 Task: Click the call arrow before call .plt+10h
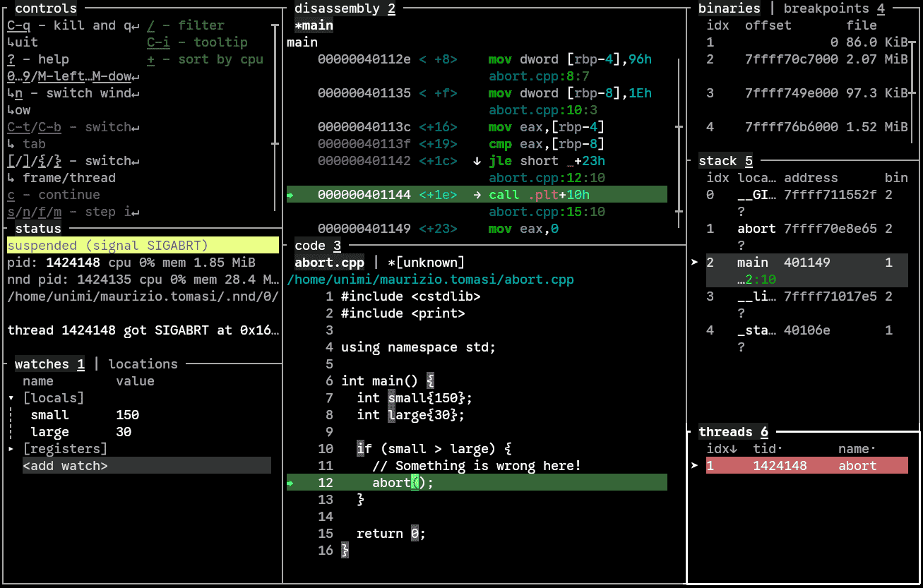(478, 195)
